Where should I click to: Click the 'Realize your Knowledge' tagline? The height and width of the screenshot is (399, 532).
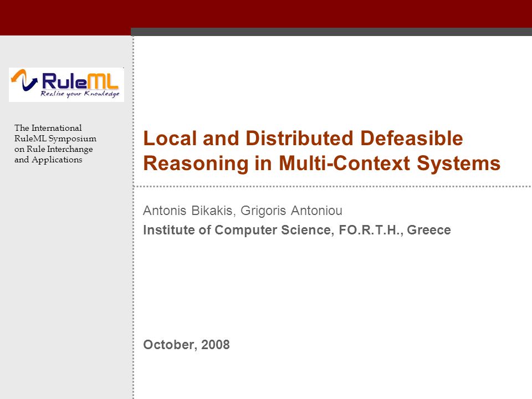pos(80,94)
